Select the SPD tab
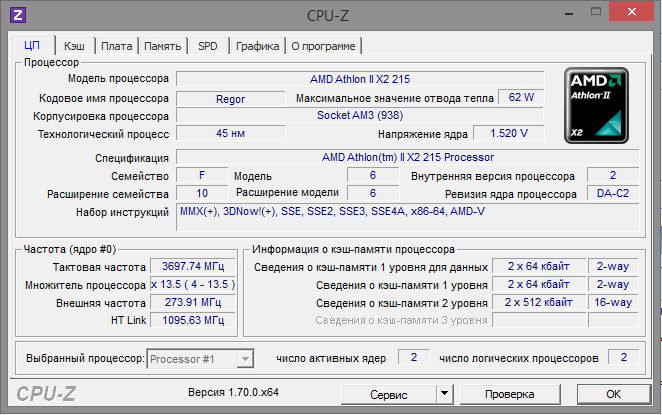Screen dimensions: 662x415 tap(208, 46)
